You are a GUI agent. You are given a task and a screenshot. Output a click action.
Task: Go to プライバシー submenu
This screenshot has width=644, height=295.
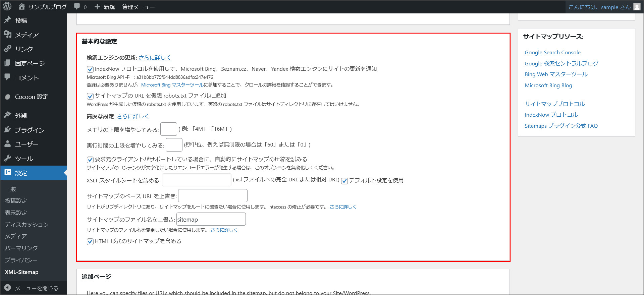(21, 260)
